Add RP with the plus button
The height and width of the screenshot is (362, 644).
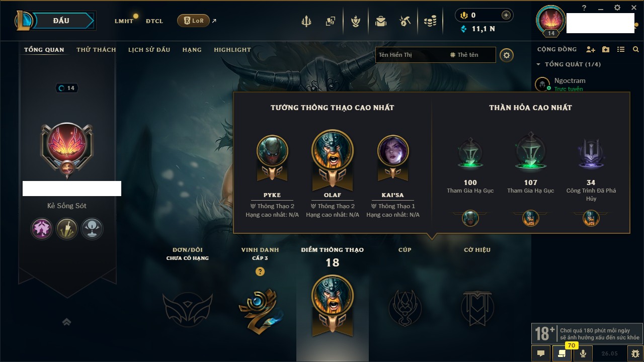pyautogui.click(x=506, y=15)
